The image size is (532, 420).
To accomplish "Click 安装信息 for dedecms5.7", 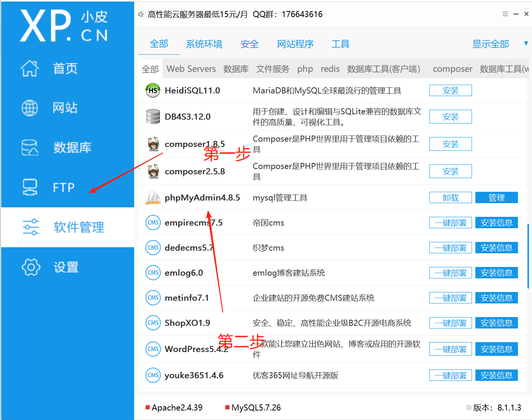I will coord(497,248).
